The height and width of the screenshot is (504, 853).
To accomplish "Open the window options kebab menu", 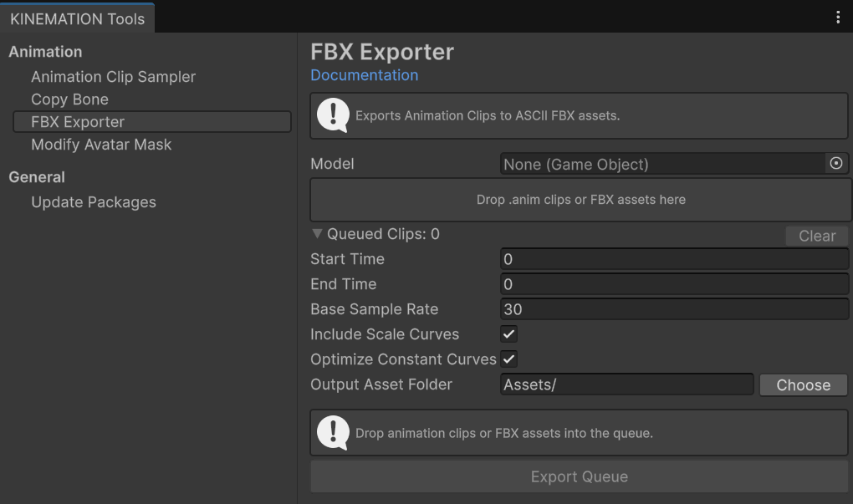I will click(838, 18).
